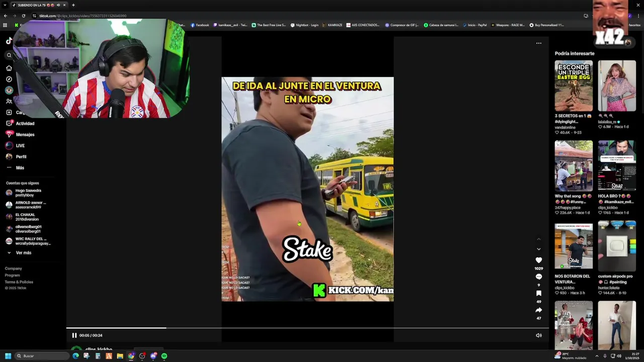The width and height of the screenshot is (644, 362).
Task: Open the tab search dropdown arrow
Action: click(5, 5)
